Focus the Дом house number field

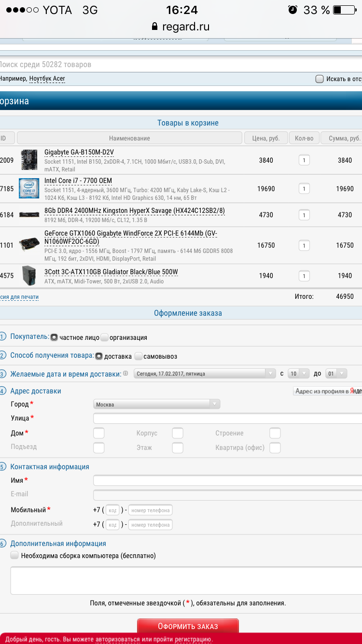pos(98,433)
